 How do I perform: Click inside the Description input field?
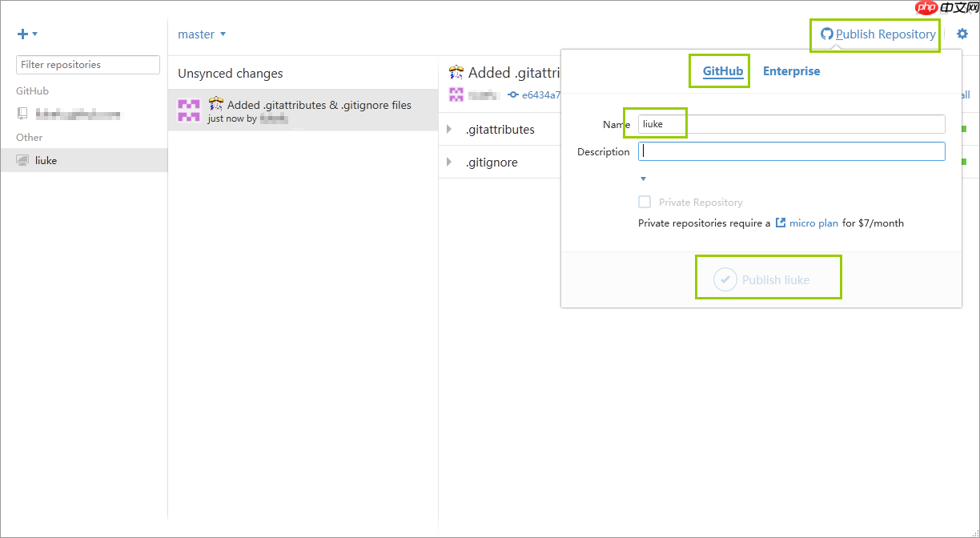coord(791,151)
